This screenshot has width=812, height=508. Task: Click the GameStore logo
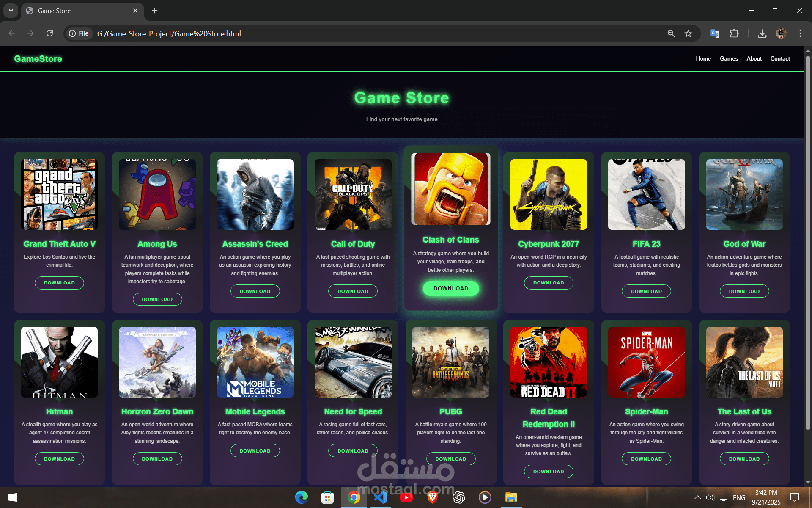click(x=38, y=59)
